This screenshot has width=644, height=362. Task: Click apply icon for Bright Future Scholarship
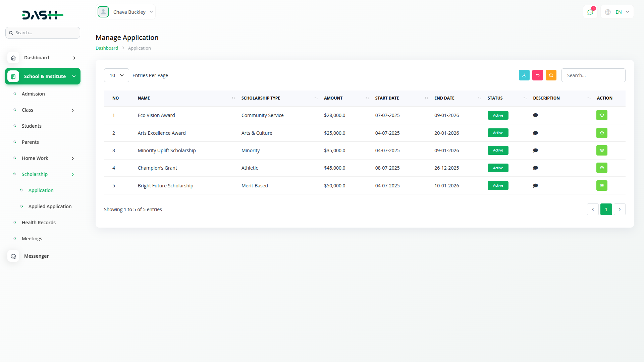(602, 186)
